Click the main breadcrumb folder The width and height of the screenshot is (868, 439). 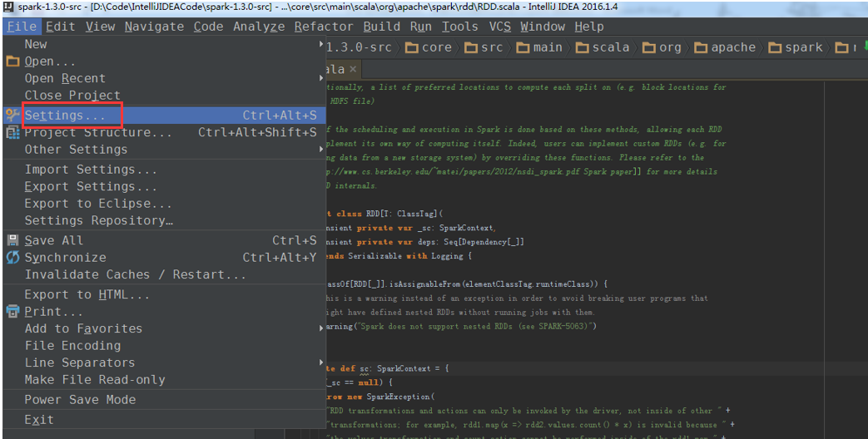[540, 47]
